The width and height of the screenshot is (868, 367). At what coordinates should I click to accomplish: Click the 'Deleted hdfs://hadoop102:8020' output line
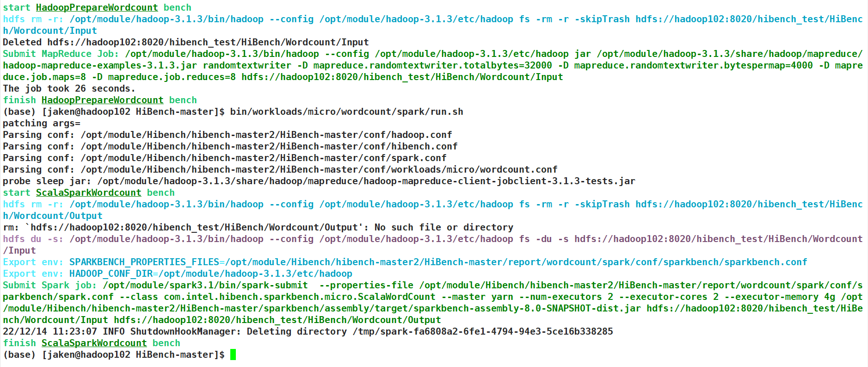click(186, 42)
